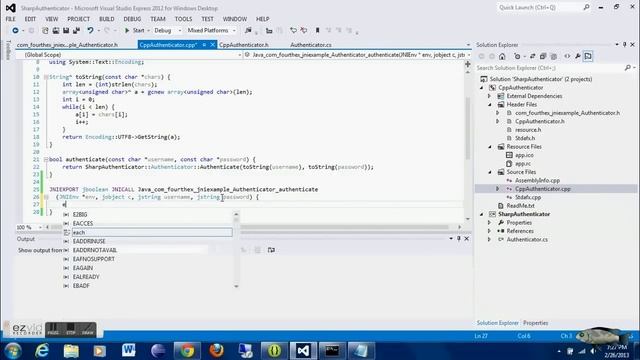The image size is (640, 360).
Task: Select ReadMe.txt in Solution Explorer
Action: tap(520, 206)
